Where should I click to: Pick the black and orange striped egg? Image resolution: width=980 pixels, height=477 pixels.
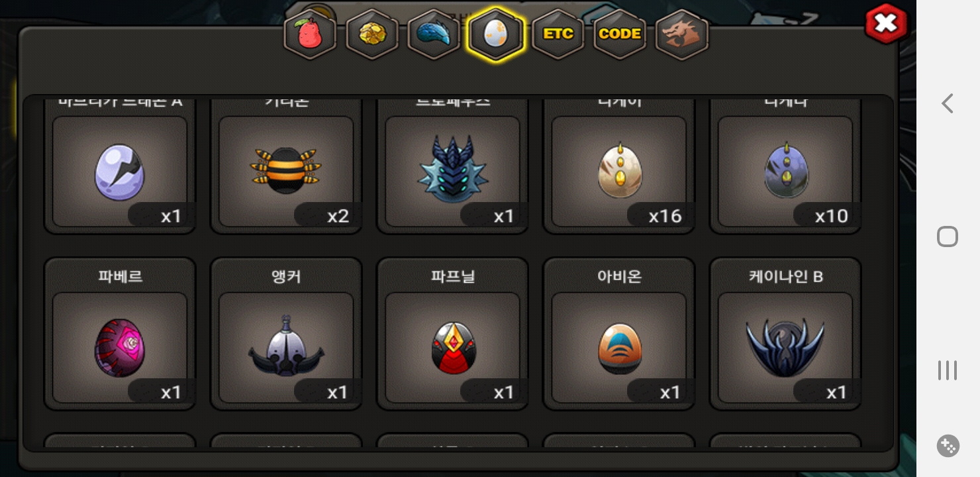[286, 172]
